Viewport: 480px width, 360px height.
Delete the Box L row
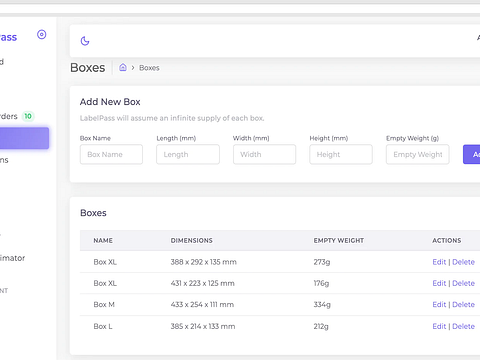463,326
